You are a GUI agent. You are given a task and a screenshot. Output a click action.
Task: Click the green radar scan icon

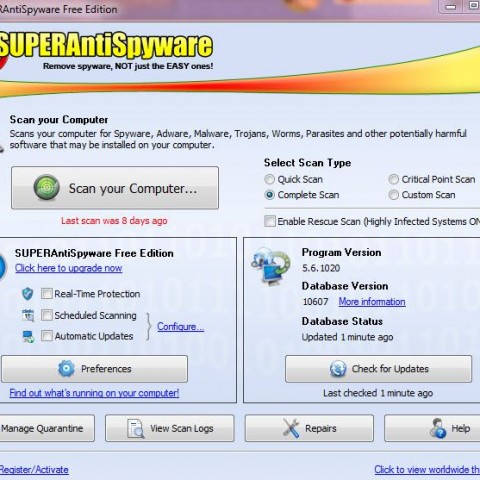click(x=47, y=188)
